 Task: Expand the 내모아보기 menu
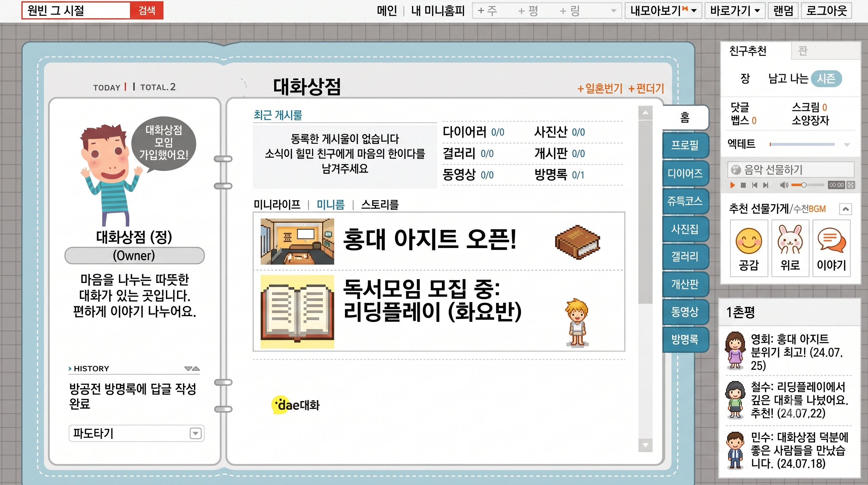click(x=663, y=10)
